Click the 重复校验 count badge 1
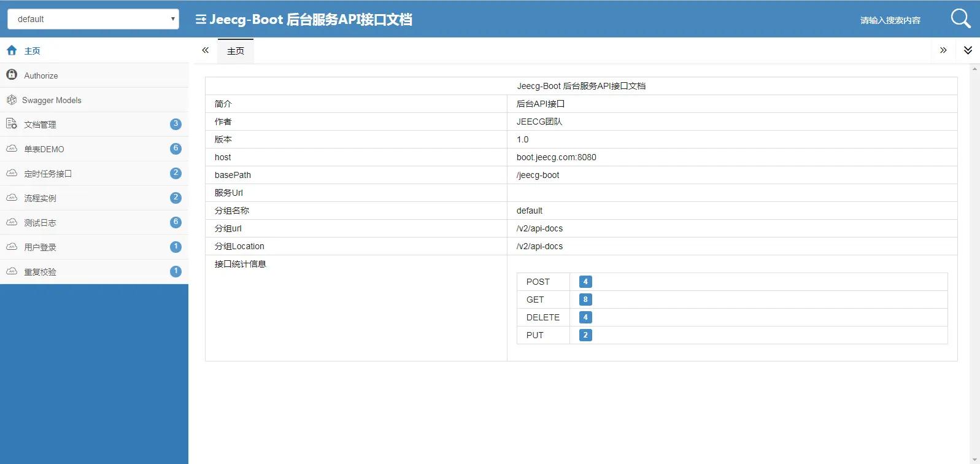 (x=176, y=271)
